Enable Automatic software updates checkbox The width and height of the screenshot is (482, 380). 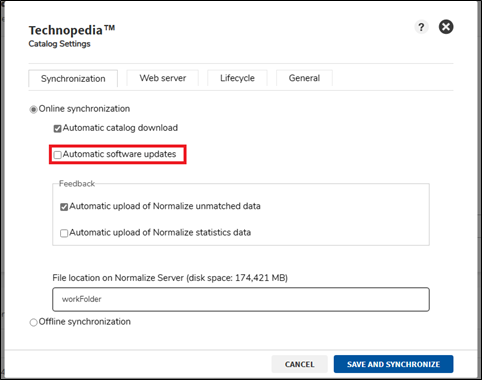[57, 155]
